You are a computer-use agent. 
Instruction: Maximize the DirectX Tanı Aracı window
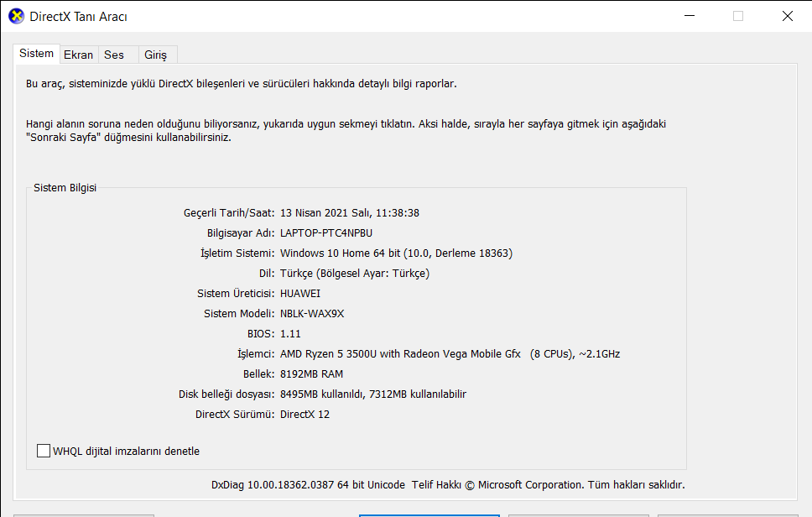[x=738, y=16]
